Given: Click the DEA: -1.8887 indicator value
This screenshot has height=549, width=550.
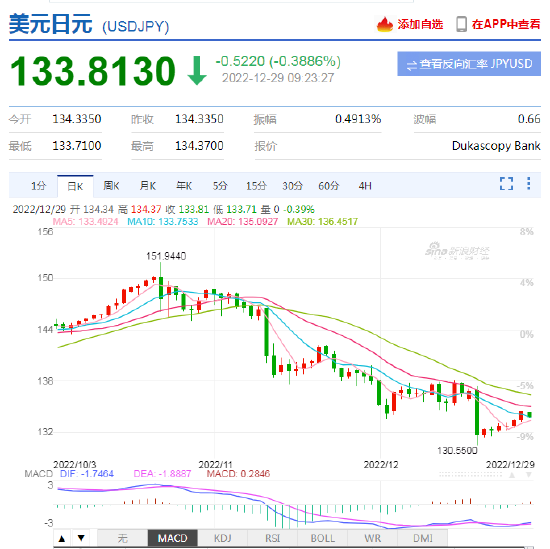Looking at the screenshot, I should (162, 474).
